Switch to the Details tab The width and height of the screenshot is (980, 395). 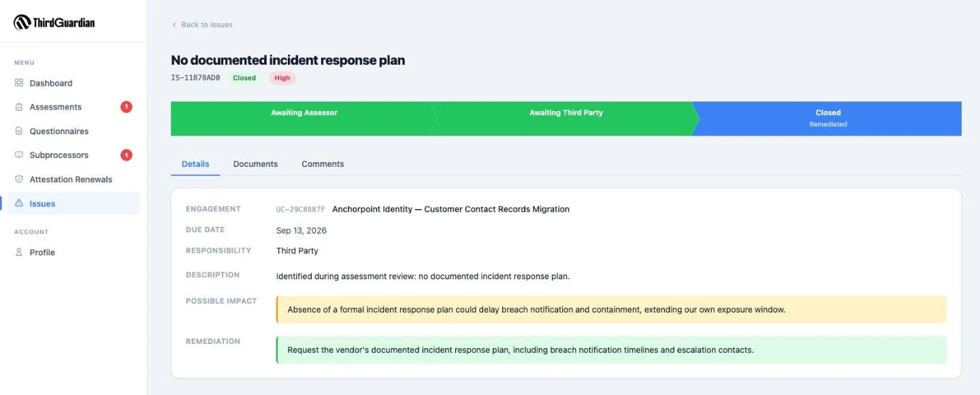pos(195,164)
